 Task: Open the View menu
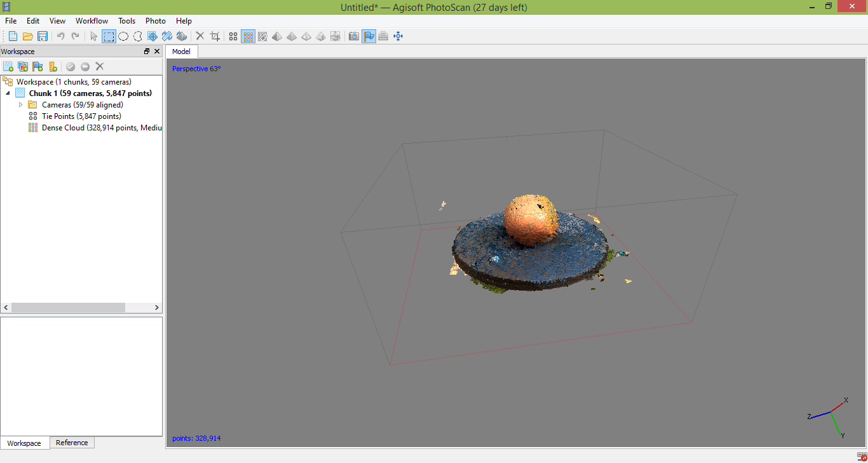[57, 21]
